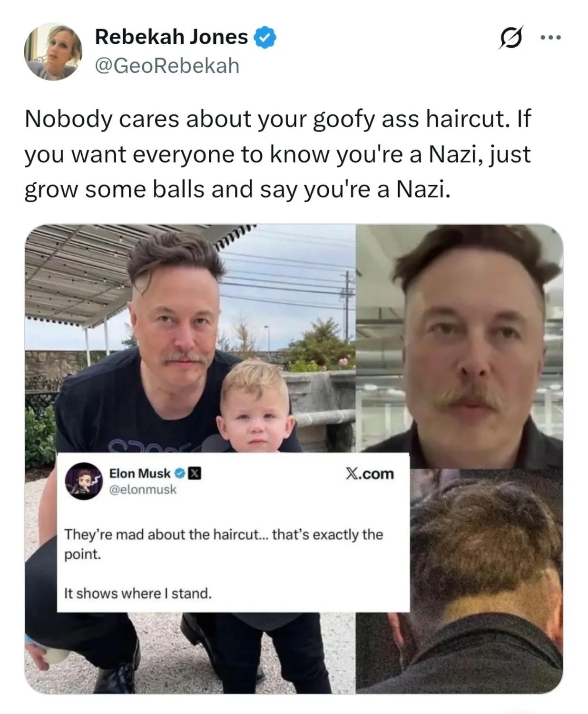Select the tweet text about the haircut
Image resolution: width=588 pixels, height=714 pixels.
(277, 154)
